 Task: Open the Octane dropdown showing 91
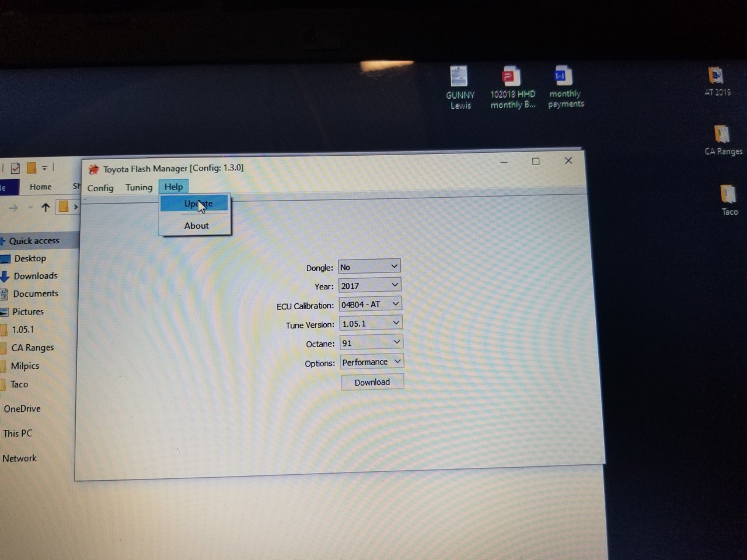point(372,342)
